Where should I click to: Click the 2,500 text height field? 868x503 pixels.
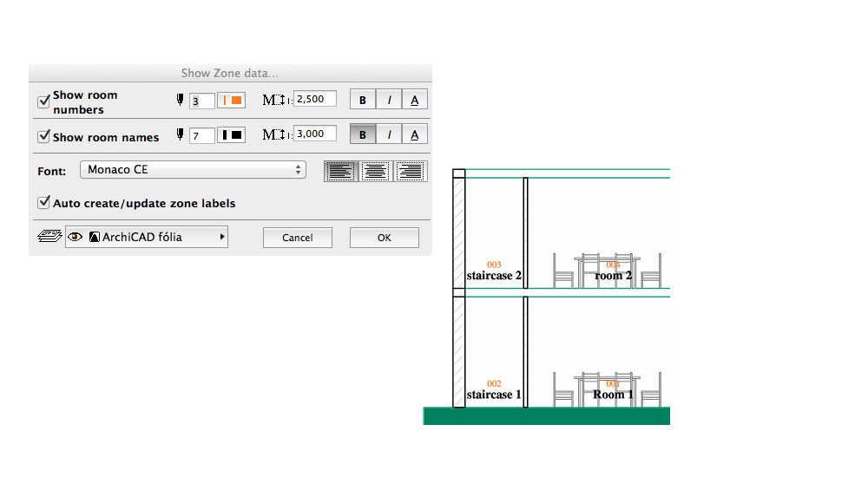coord(314,99)
